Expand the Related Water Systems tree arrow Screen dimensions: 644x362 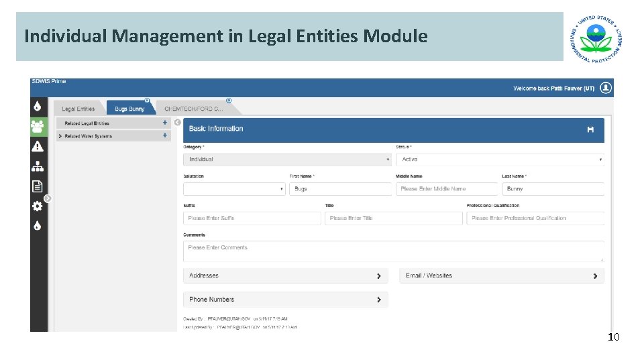click(x=60, y=136)
